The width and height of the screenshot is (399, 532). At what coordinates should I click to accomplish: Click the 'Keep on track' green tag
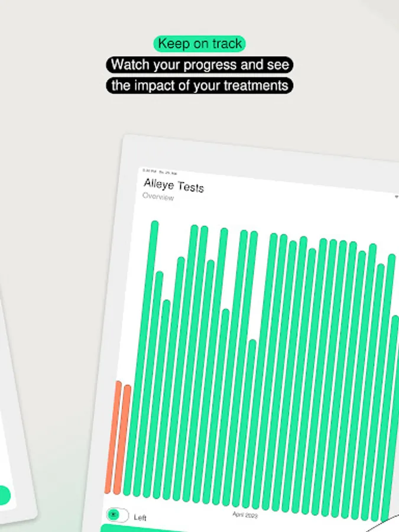tap(199, 44)
